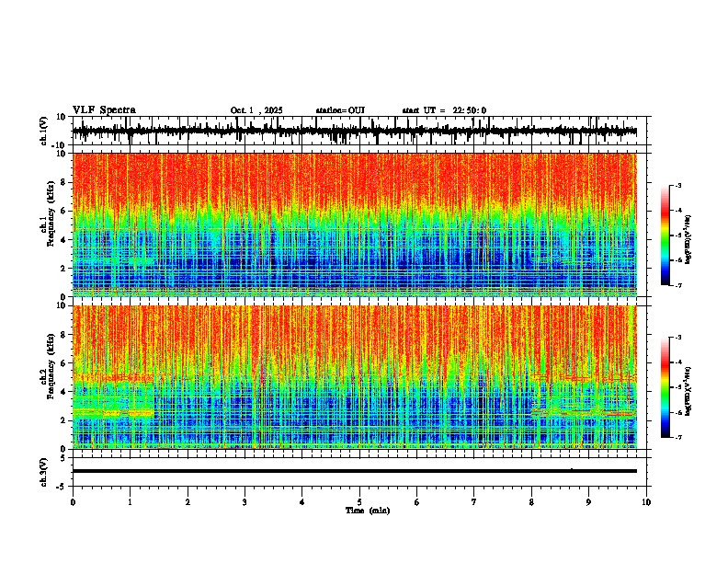Screen dimensions: 728x563
Task: Click time-axis tick label "10"
Action: tap(646, 502)
